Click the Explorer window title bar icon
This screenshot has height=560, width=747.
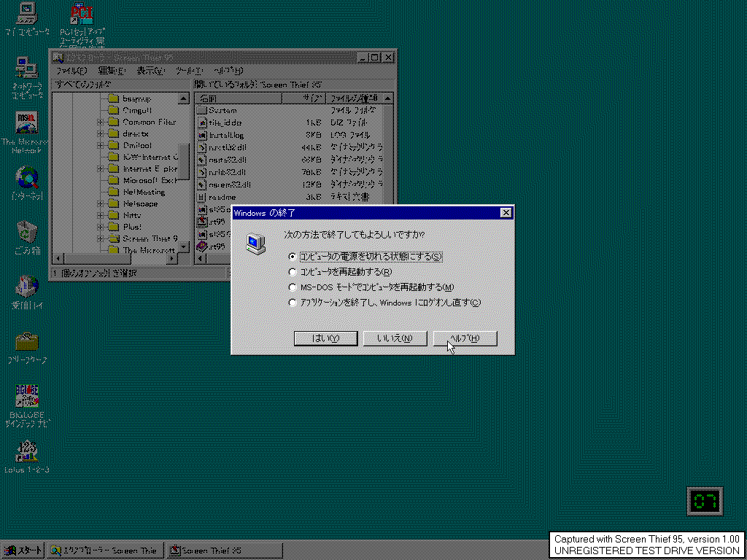[58, 58]
